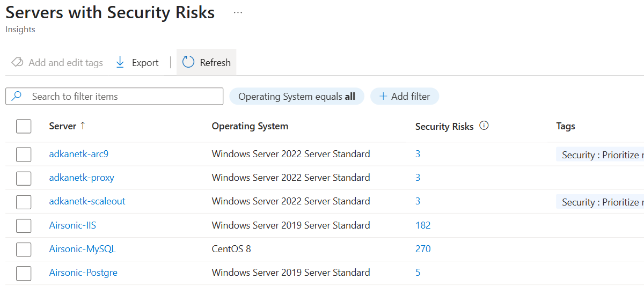This screenshot has width=644, height=286.
Task: Tick the checkbox next to Airsonic-Postgre
Action: 24,273
